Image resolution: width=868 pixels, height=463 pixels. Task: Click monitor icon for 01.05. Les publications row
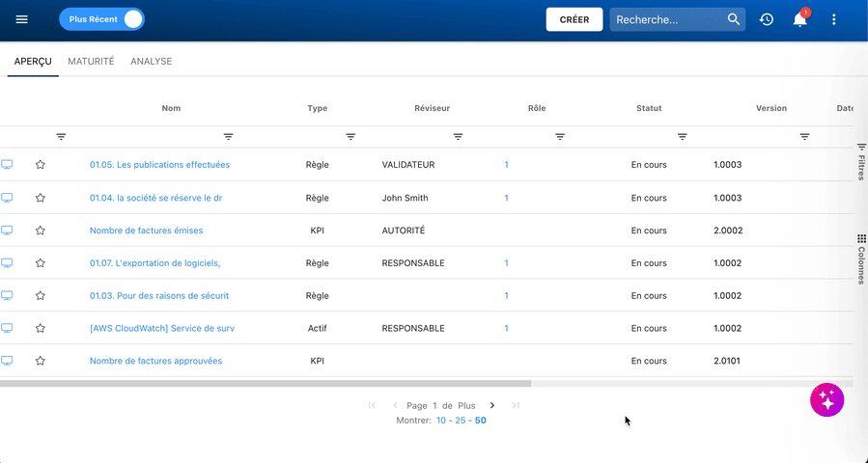[7, 165]
